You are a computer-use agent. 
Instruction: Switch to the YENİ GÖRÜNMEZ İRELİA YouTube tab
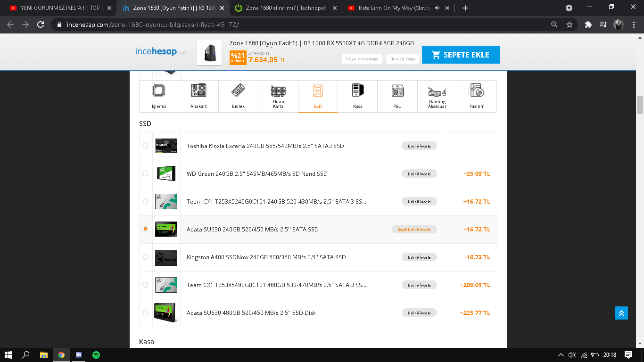61,8
